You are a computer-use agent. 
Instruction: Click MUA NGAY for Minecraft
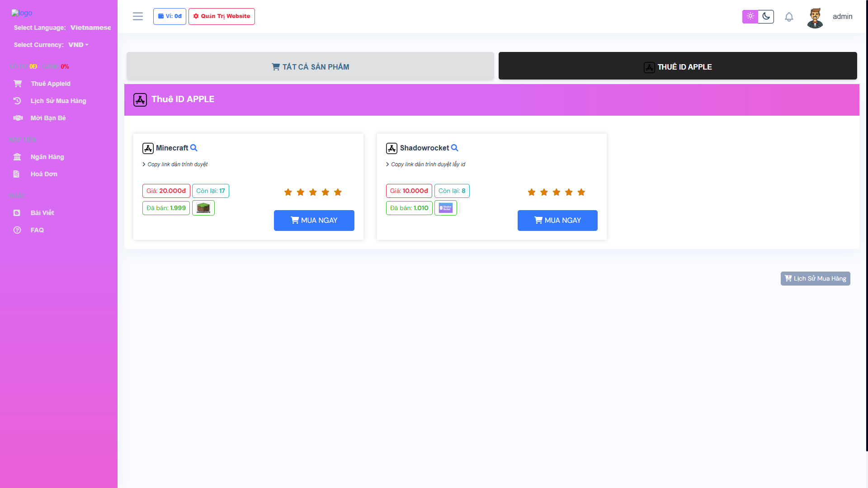[x=314, y=221]
